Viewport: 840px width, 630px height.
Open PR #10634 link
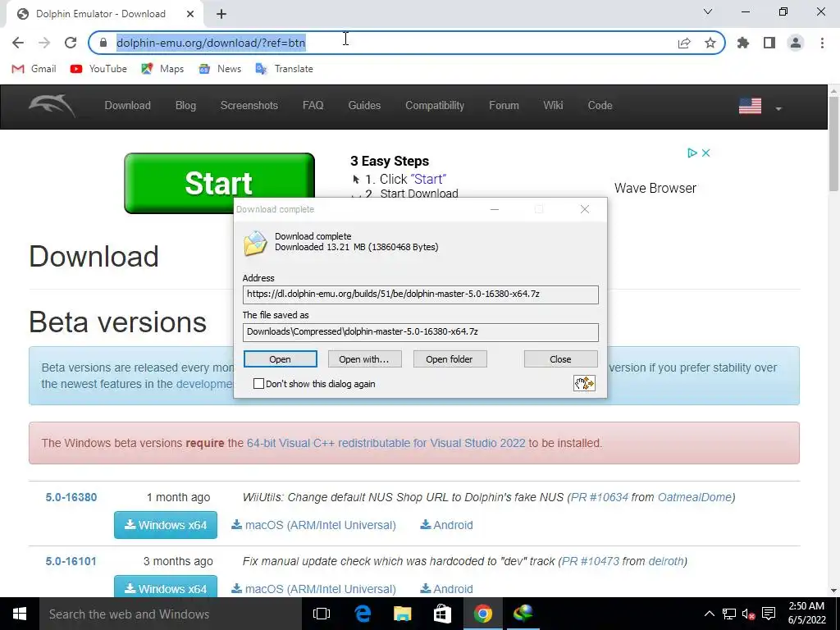pyautogui.click(x=600, y=497)
